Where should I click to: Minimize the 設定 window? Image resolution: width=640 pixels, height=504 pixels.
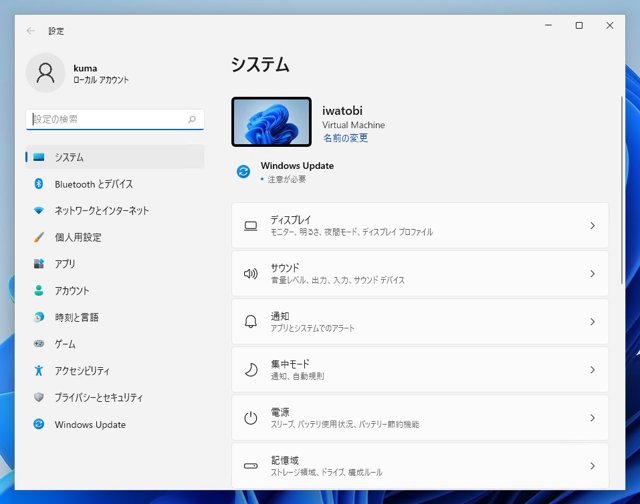pos(548,25)
